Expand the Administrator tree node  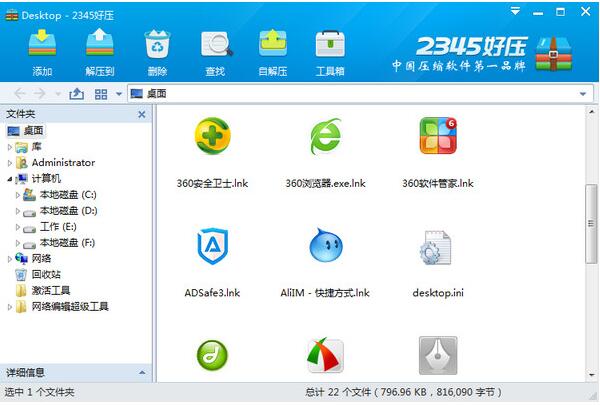coord(10,163)
